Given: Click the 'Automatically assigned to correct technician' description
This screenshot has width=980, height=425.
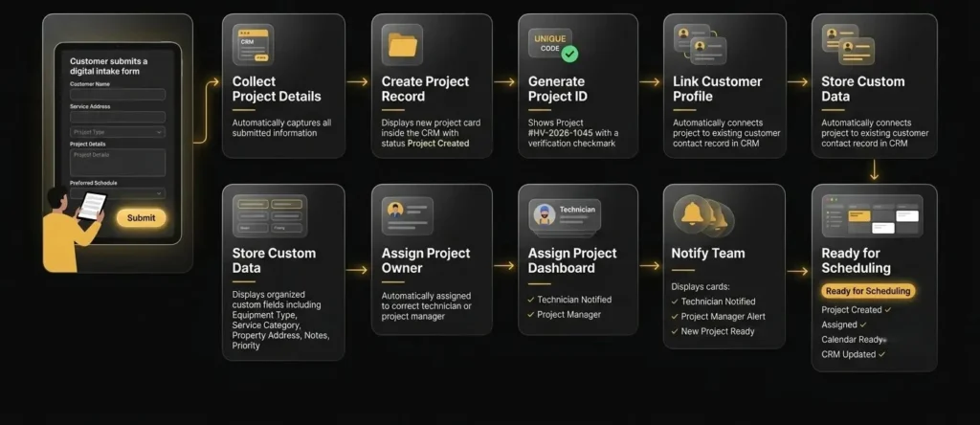Looking at the screenshot, I should point(426,306).
